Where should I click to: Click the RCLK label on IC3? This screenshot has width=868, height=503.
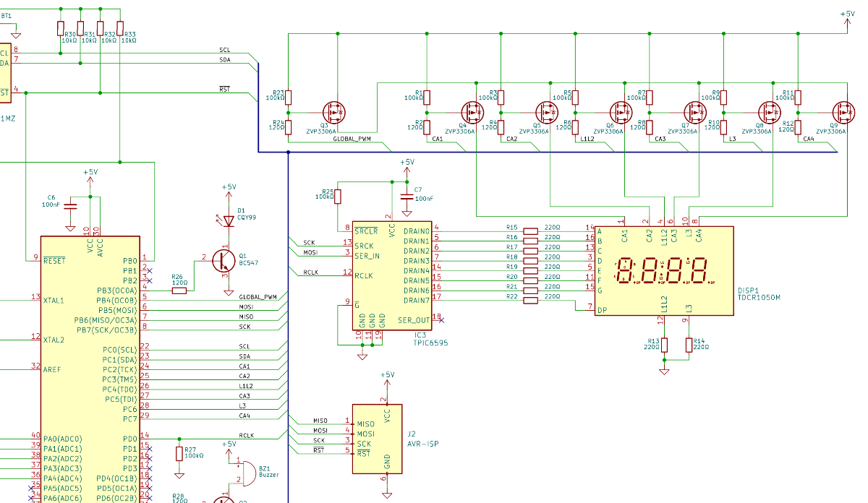coord(365,275)
